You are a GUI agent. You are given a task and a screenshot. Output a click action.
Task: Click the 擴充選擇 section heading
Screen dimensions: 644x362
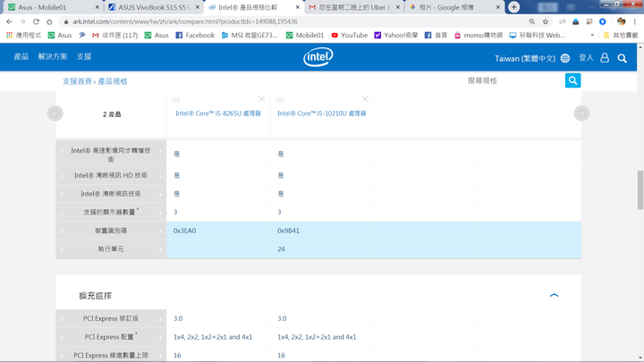(96, 296)
